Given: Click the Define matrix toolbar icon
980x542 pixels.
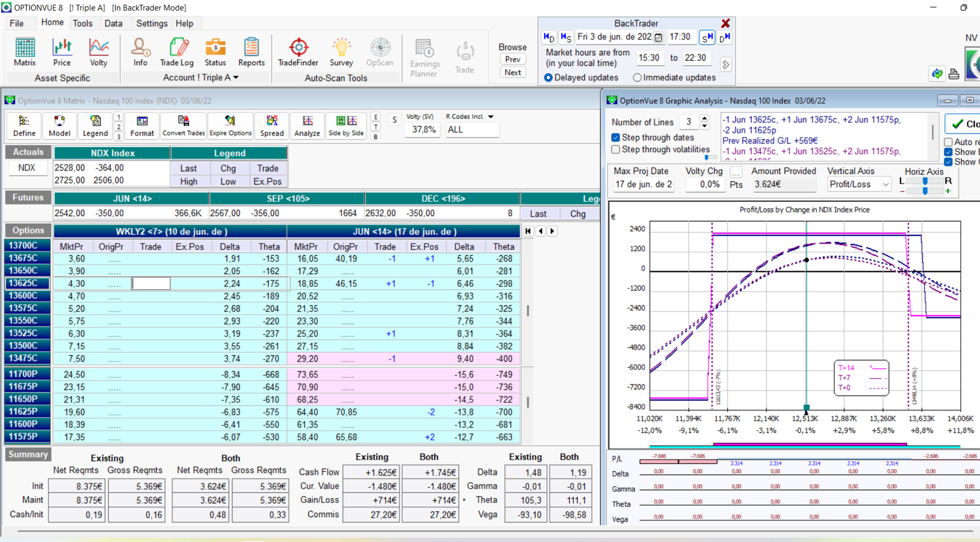Looking at the screenshot, I should point(24,126).
